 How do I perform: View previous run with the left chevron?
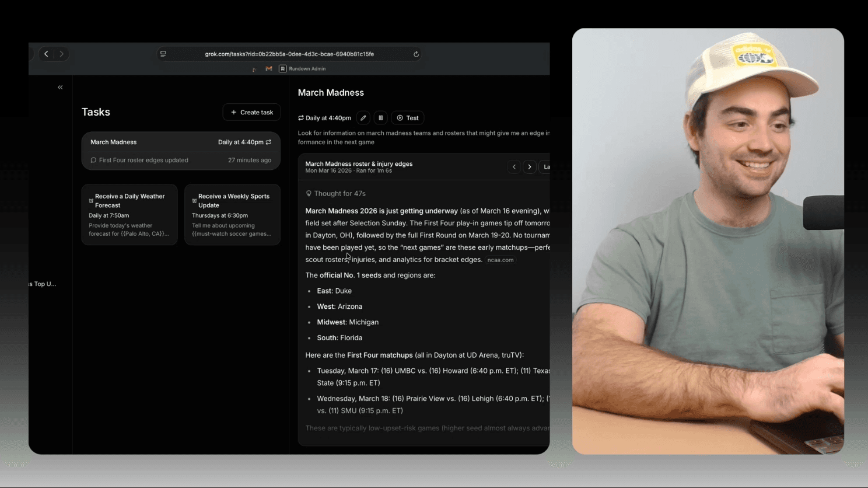[x=513, y=166]
